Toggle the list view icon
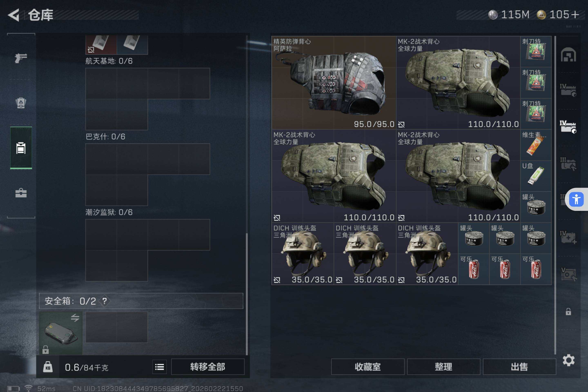 (159, 367)
